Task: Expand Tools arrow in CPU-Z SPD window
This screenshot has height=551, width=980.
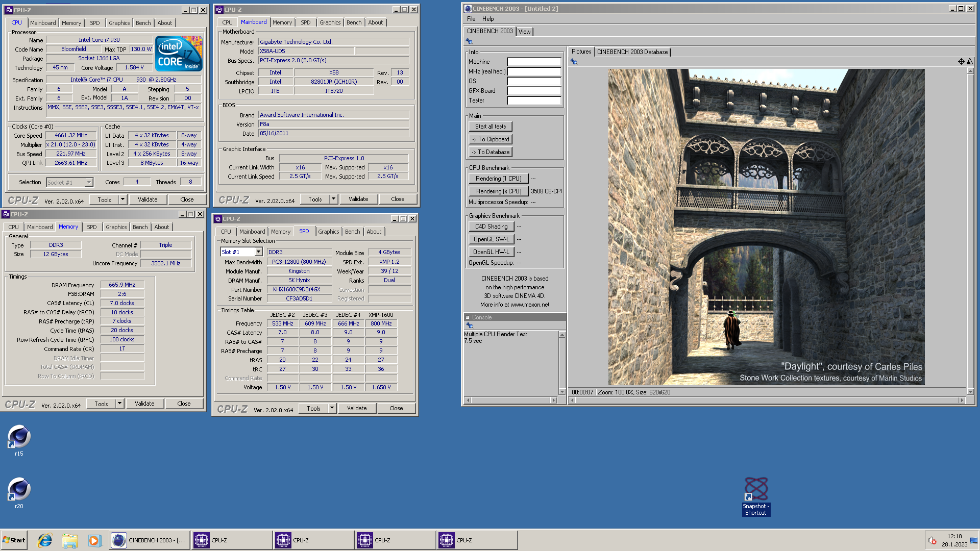Action: (x=332, y=408)
